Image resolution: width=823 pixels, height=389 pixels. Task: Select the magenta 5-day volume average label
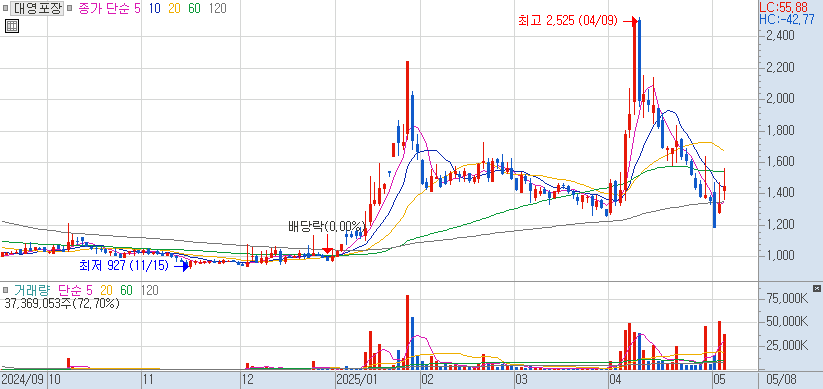point(89,290)
